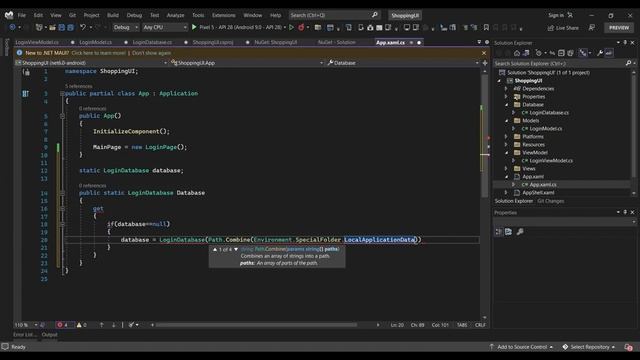Viewport: 640px width, 360px height.
Task: Click Start Without Debugging outline play icon
Action: 291,27
